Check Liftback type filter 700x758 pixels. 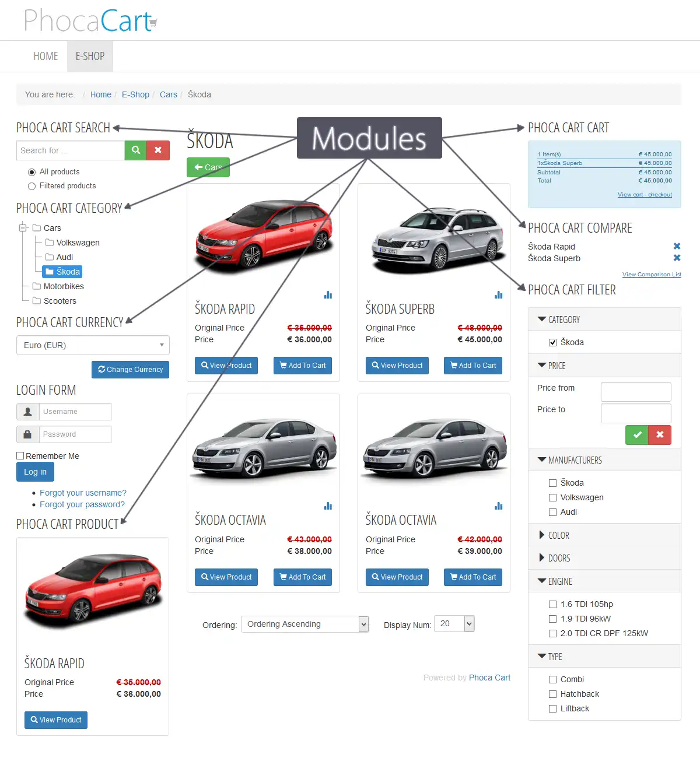pyautogui.click(x=552, y=709)
